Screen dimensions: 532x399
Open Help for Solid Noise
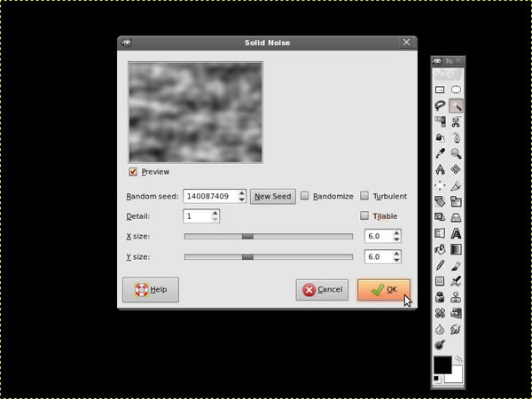(x=151, y=290)
